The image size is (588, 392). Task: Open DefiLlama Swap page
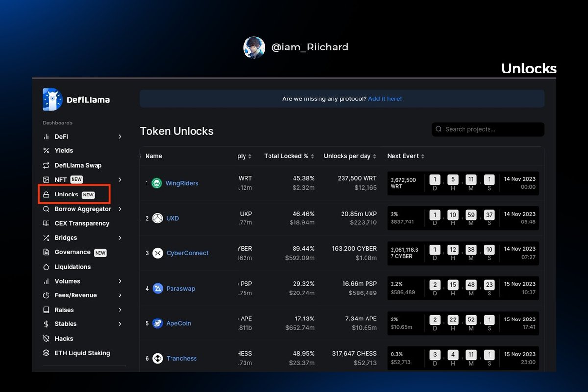pyautogui.click(x=78, y=165)
